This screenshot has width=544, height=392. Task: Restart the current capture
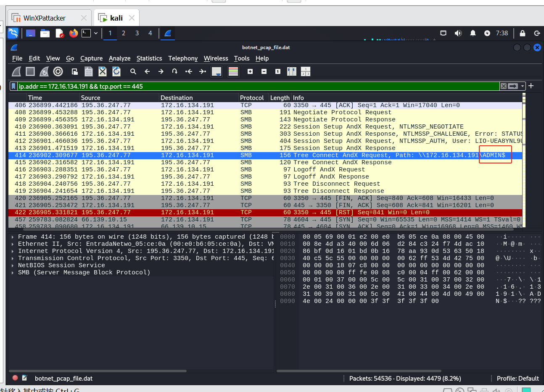click(44, 72)
